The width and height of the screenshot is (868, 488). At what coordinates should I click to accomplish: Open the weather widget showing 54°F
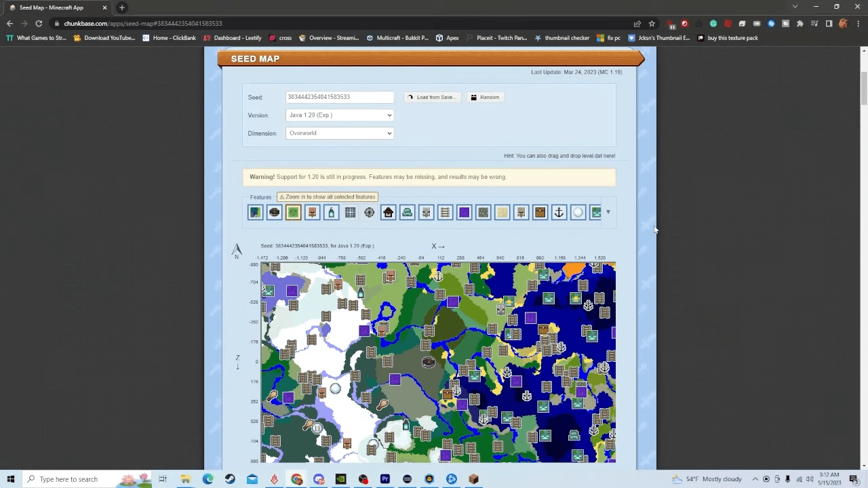[707, 479]
